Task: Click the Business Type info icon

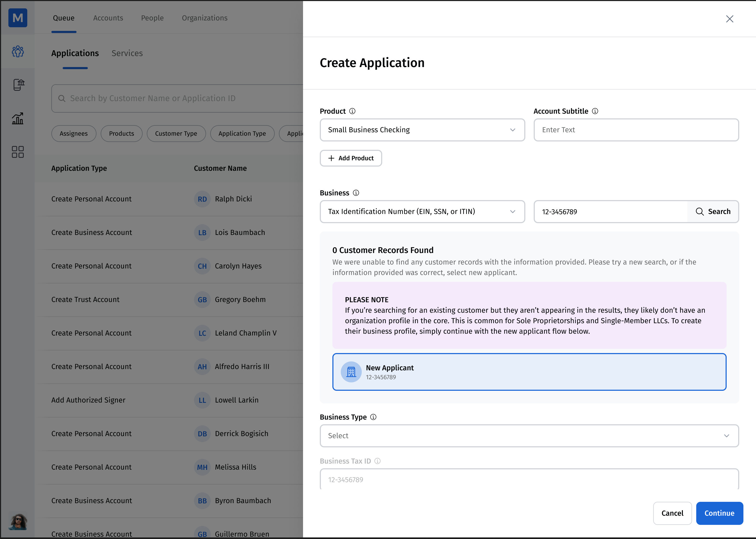Action: (x=373, y=417)
